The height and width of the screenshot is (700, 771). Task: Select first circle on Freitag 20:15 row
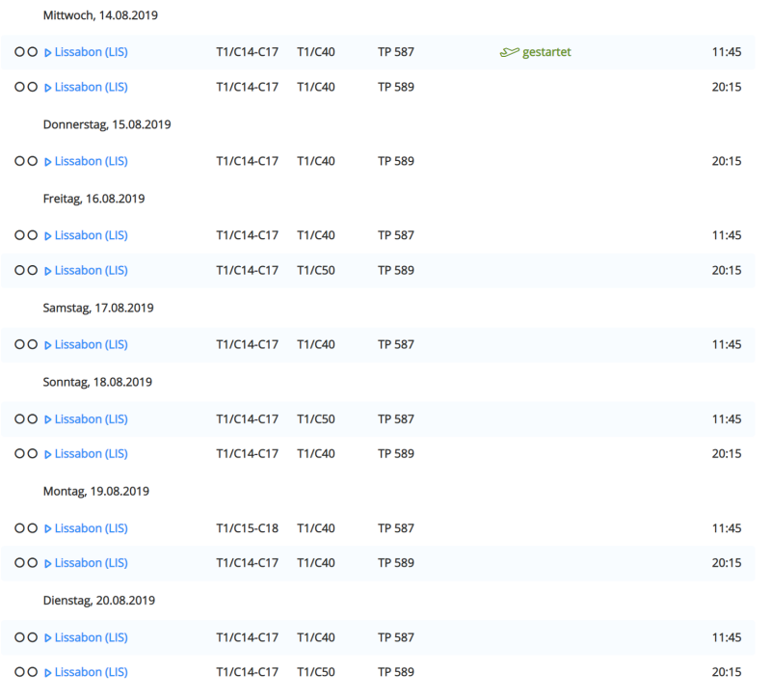point(19,270)
